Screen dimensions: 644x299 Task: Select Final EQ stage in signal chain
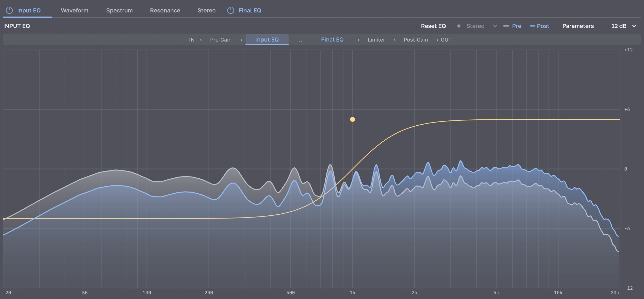(332, 39)
